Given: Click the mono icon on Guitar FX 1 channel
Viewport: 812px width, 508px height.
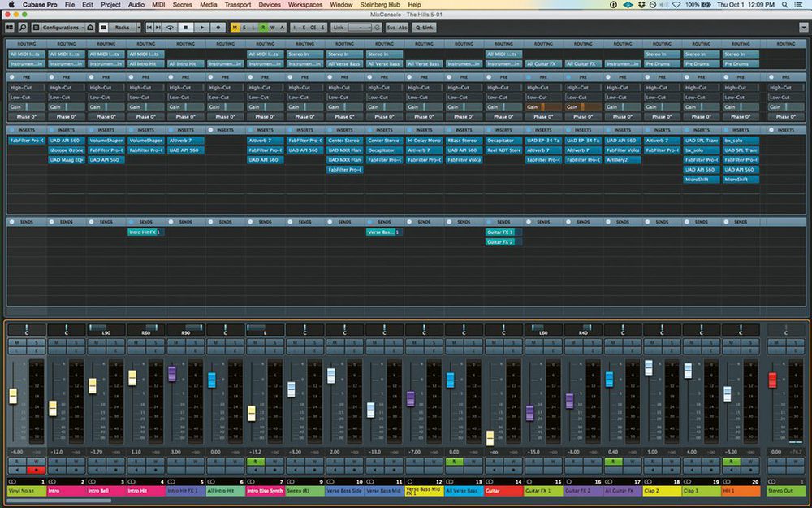Looking at the screenshot, I should (529, 481).
